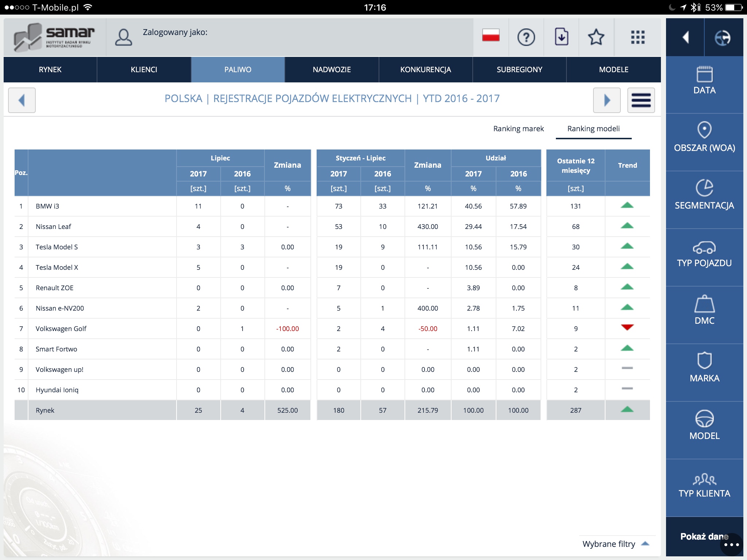Click the 525.00 market change value
This screenshot has height=560, width=747.
[287, 410]
